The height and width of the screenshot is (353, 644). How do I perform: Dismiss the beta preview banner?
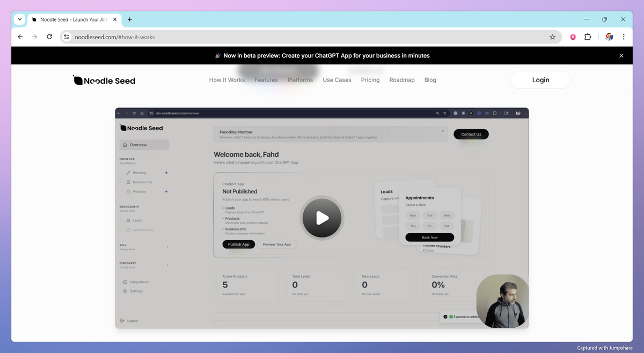(x=621, y=56)
